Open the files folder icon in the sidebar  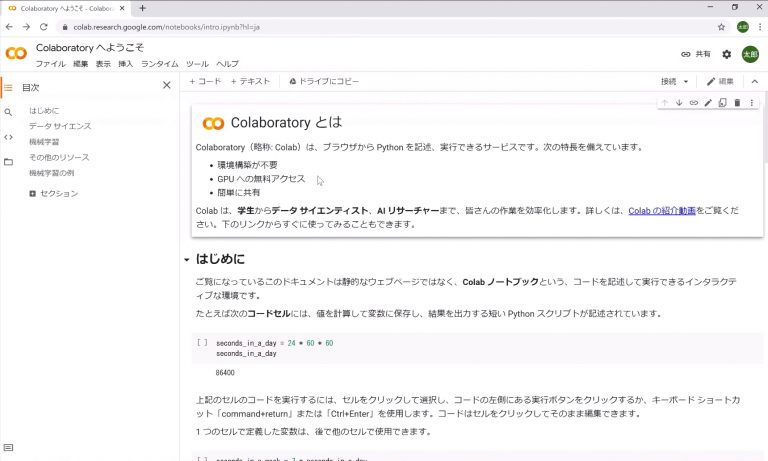tap(8, 162)
